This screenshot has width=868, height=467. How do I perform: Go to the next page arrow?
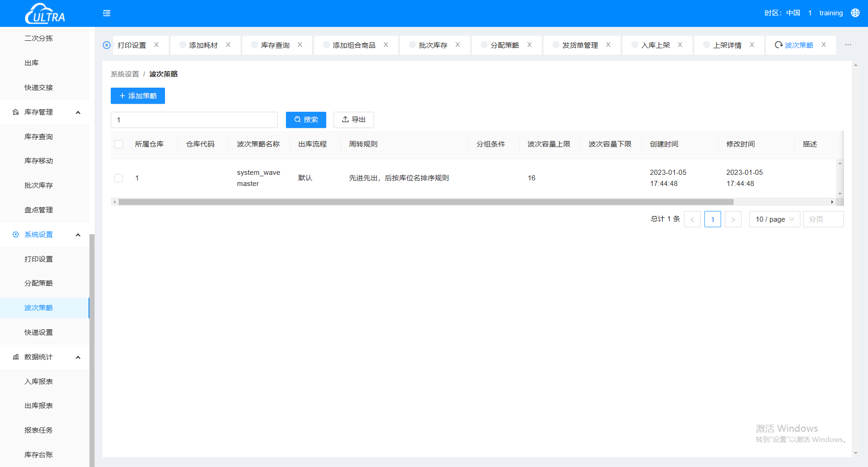click(733, 219)
